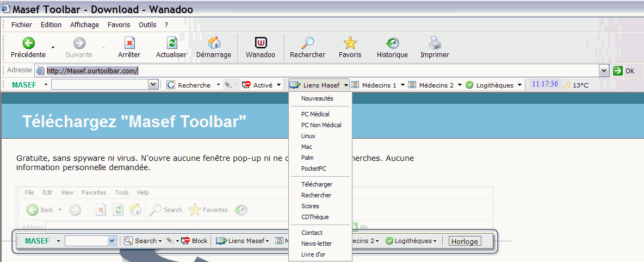Click the toolbar clock showing 11:17:36
Image resolution: width=644 pixels, height=262 pixels.
[x=545, y=84]
